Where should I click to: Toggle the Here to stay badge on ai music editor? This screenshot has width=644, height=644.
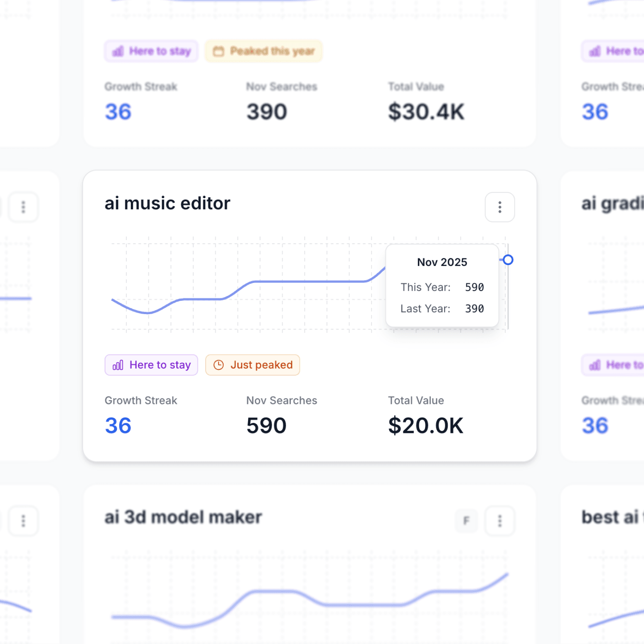click(151, 365)
